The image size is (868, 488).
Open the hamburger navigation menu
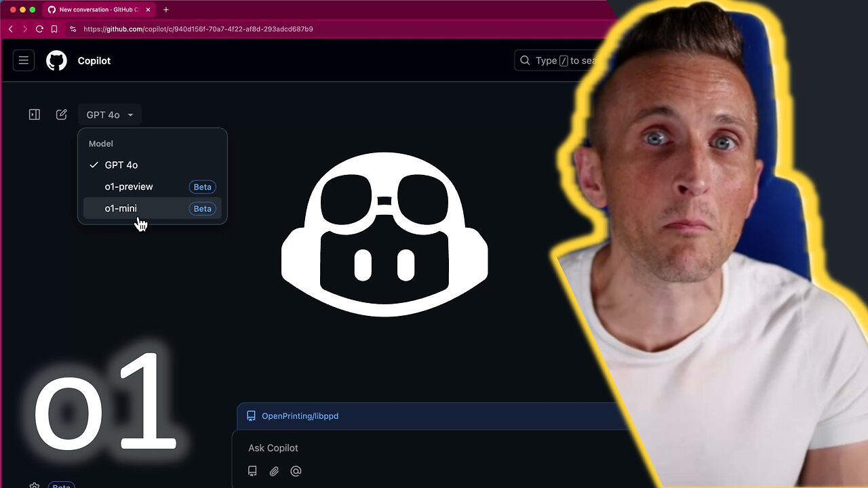24,60
